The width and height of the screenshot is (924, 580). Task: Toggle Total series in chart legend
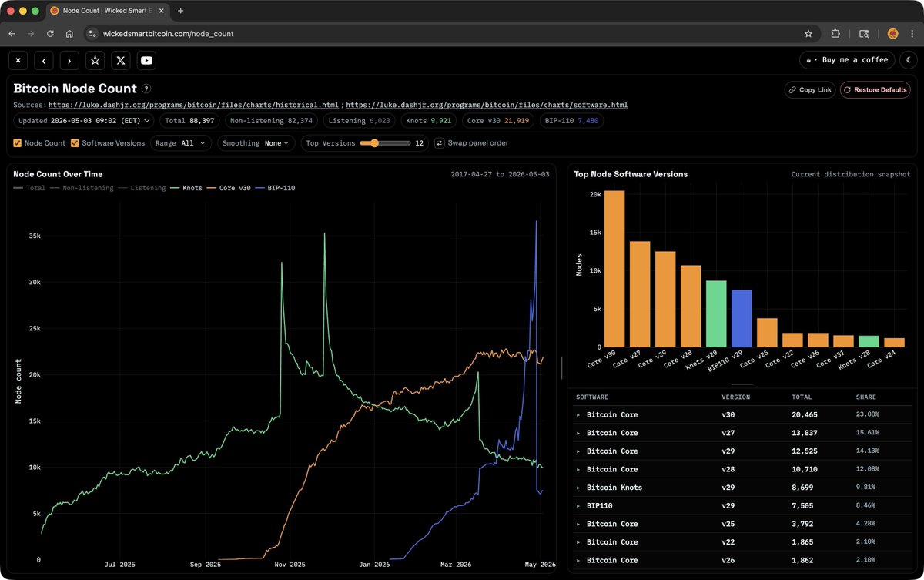click(29, 188)
